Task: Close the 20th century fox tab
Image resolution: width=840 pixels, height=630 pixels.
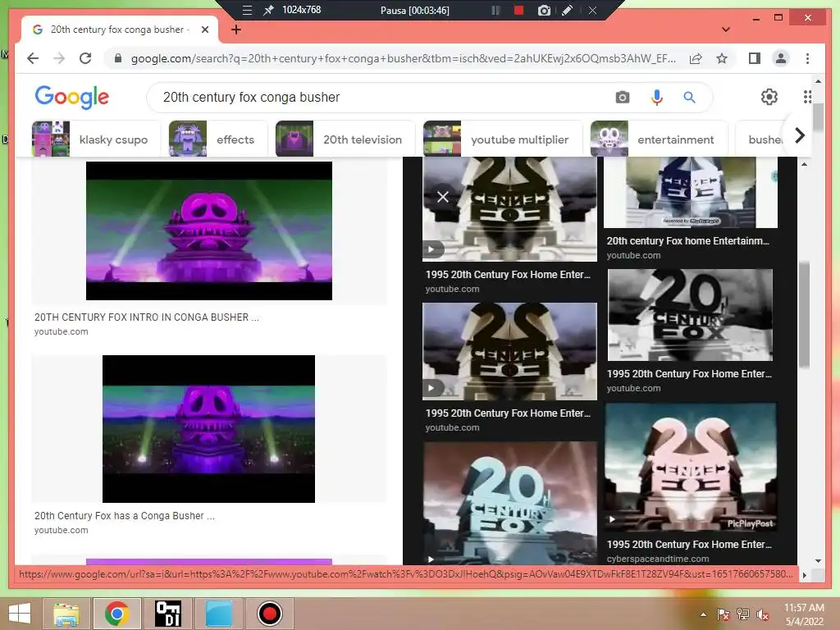Action: coord(204,30)
